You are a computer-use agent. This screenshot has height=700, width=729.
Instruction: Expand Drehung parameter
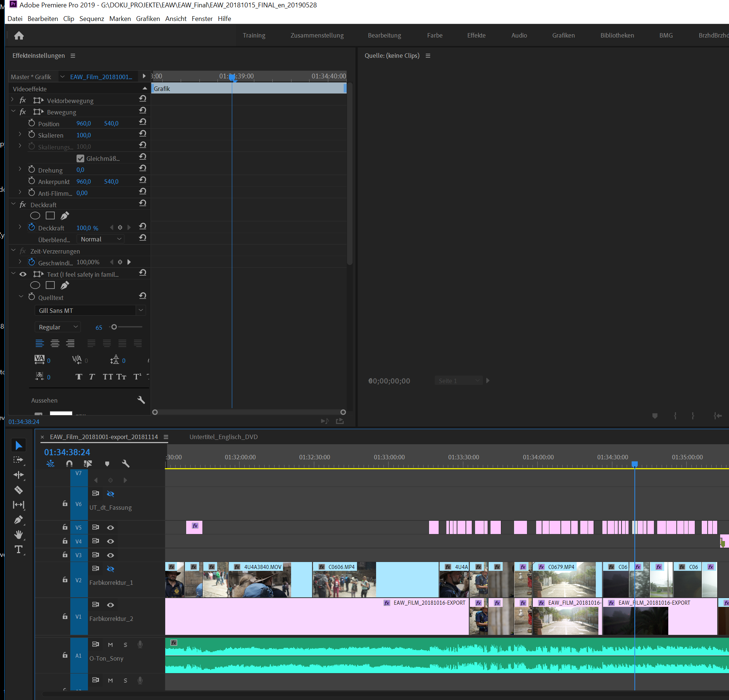point(20,169)
